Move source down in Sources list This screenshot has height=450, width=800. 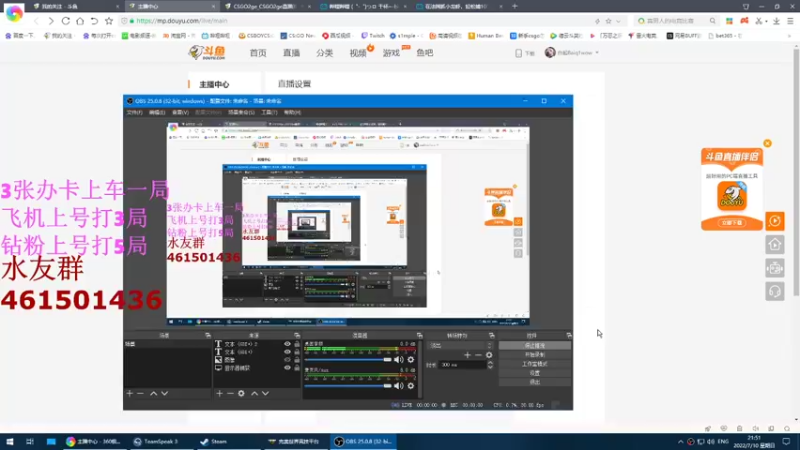tap(265, 393)
